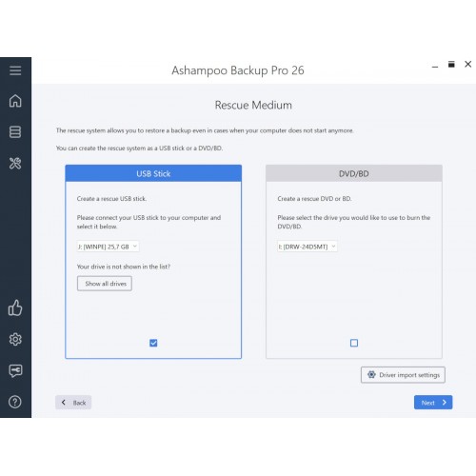
Task: Open the help question mark icon
Action: (x=15, y=402)
